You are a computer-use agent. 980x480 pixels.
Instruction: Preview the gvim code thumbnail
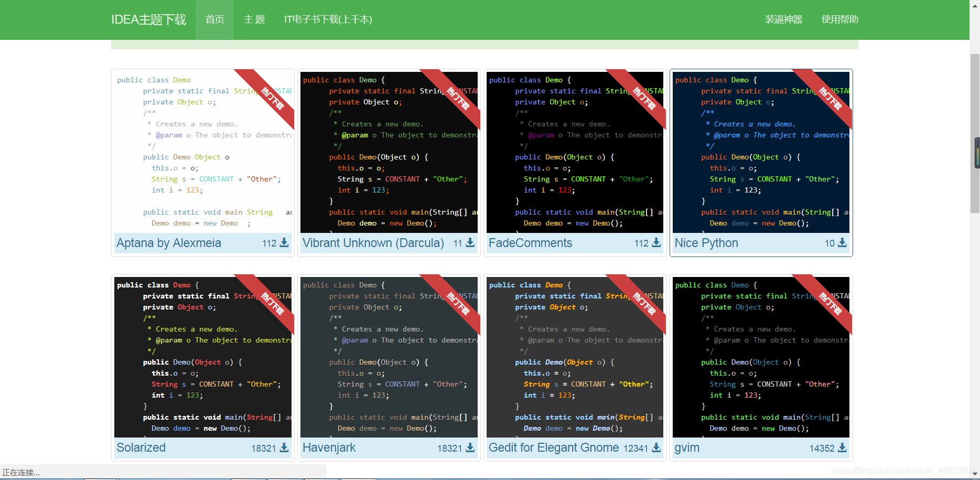[x=761, y=357]
